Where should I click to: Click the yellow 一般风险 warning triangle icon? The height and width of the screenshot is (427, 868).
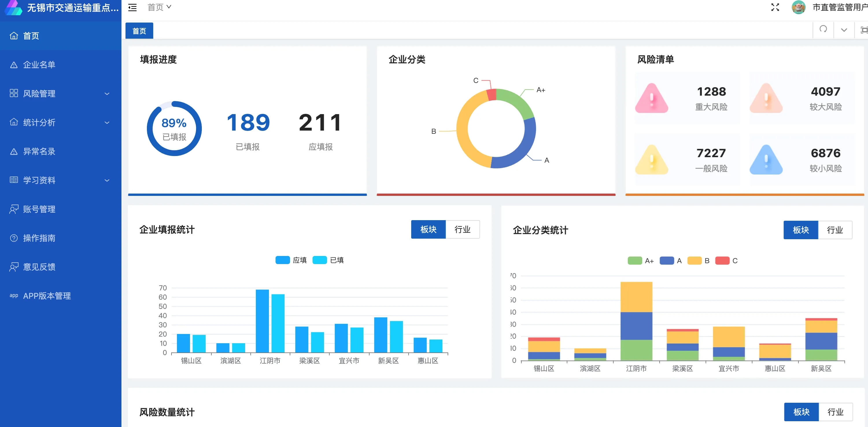coord(651,160)
